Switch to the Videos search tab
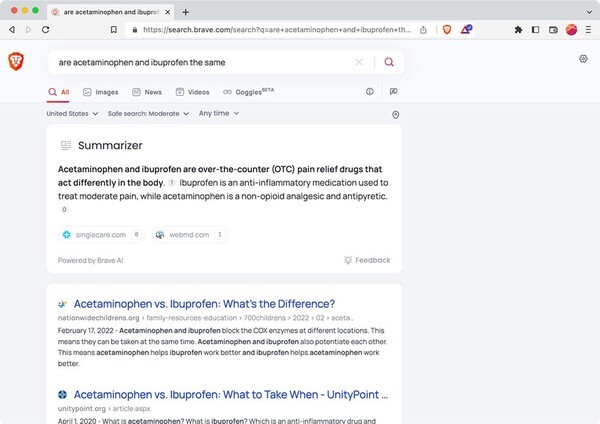This screenshot has width=600, height=424. pyautogui.click(x=192, y=92)
